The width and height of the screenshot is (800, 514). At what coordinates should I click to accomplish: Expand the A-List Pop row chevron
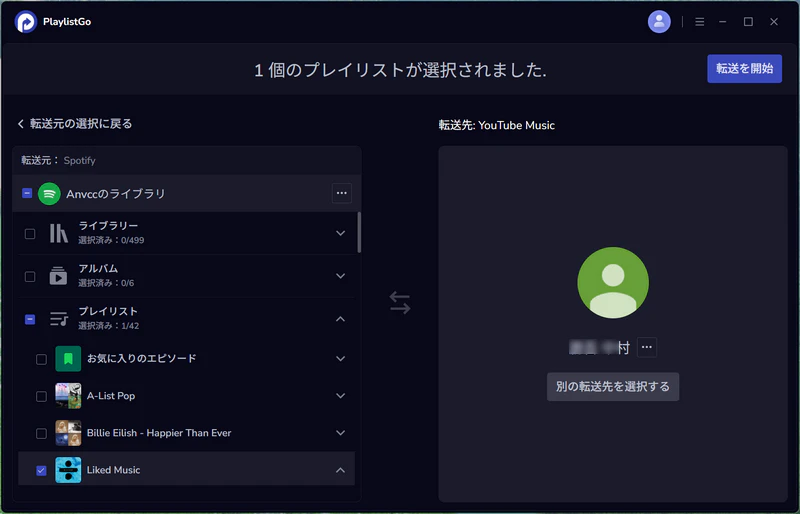pyautogui.click(x=340, y=396)
